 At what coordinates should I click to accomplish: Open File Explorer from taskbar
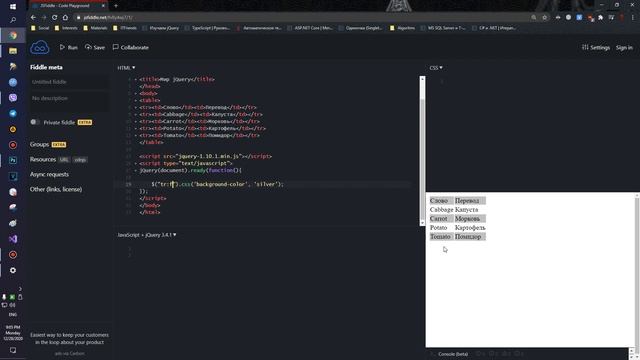(13, 51)
